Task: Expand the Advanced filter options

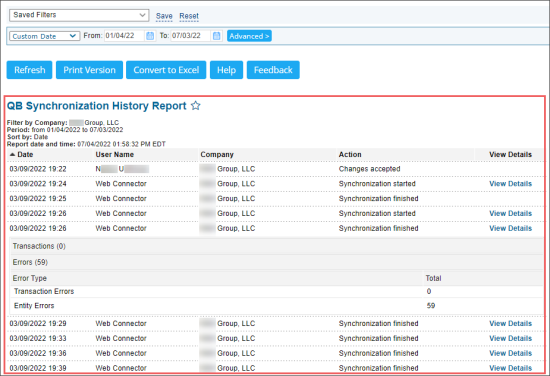Action: 249,36
